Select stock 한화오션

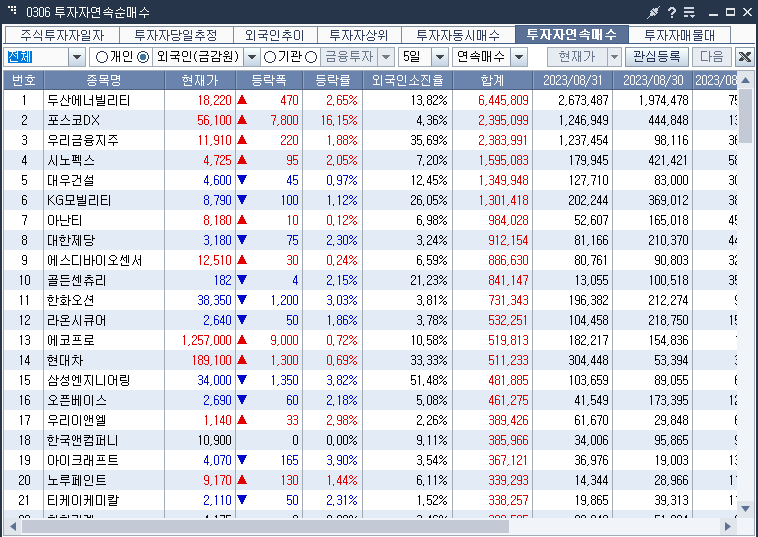pos(71,301)
